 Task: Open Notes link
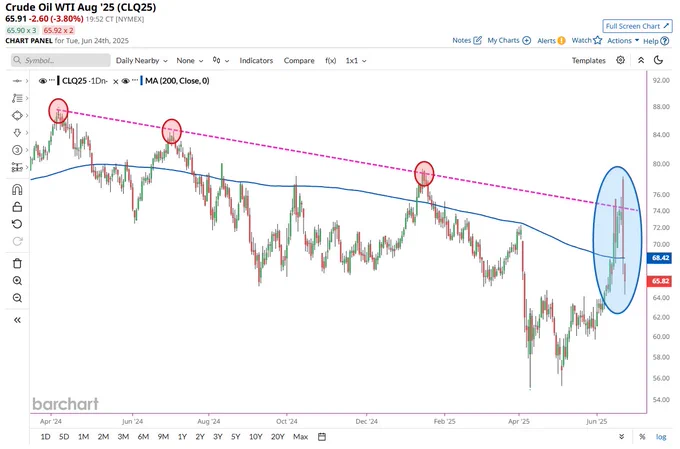[x=467, y=40]
